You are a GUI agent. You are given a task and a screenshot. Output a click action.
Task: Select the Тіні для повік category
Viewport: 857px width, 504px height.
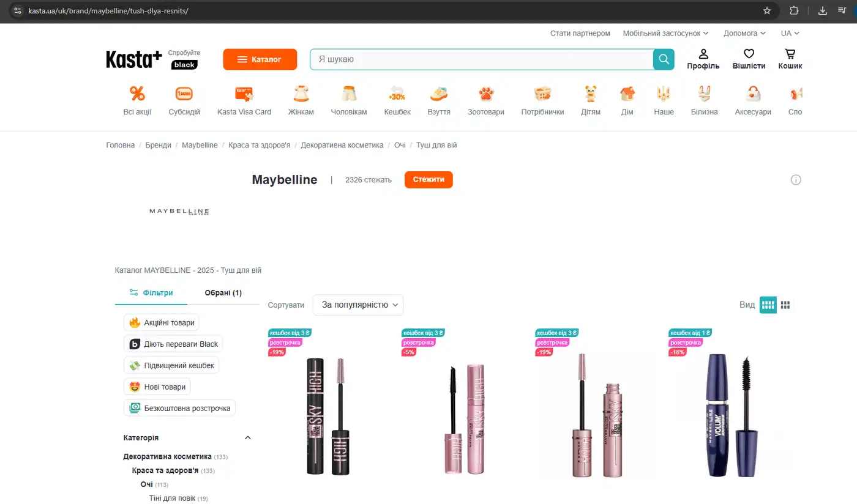[172, 498]
